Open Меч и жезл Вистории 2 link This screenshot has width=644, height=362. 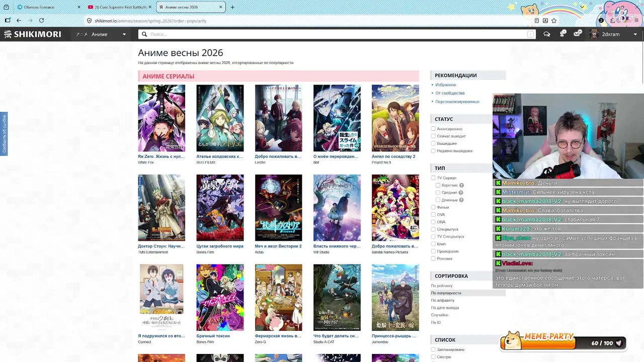[278, 246]
